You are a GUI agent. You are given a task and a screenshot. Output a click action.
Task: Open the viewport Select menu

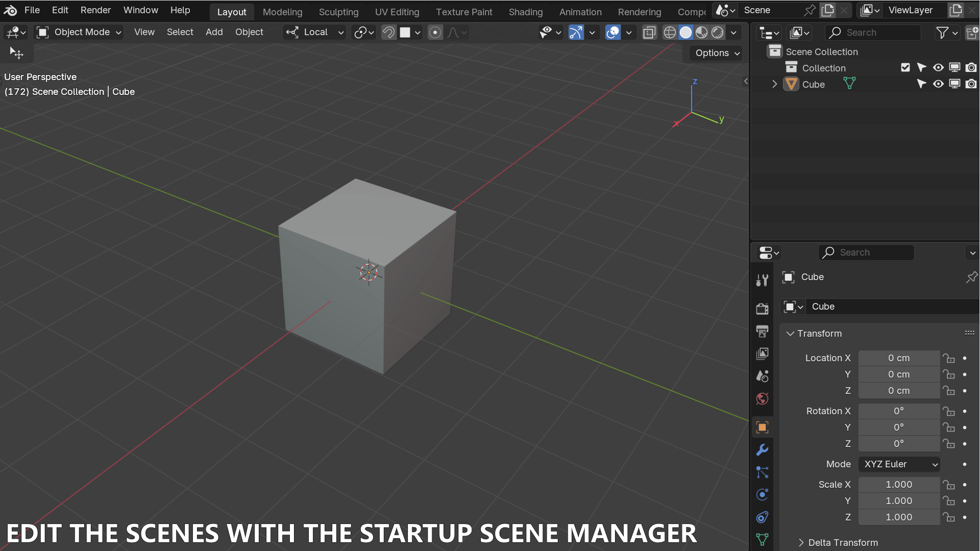tap(180, 32)
